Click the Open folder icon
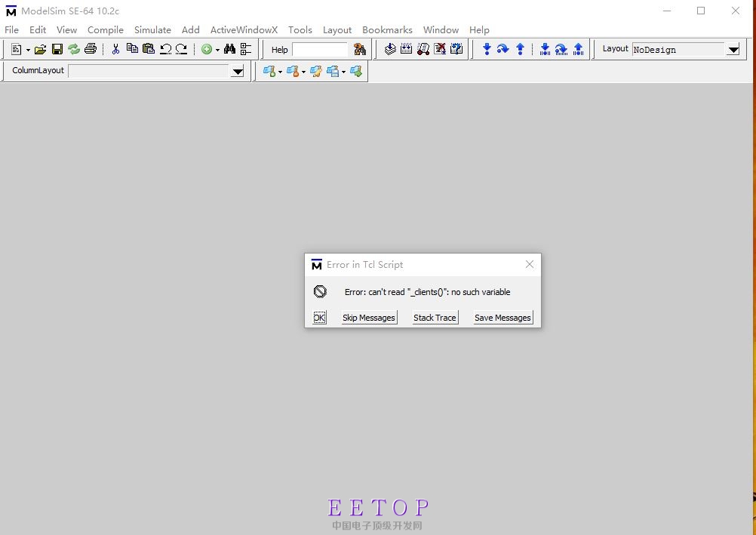This screenshot has width=756, height=535. click(41, 49)
